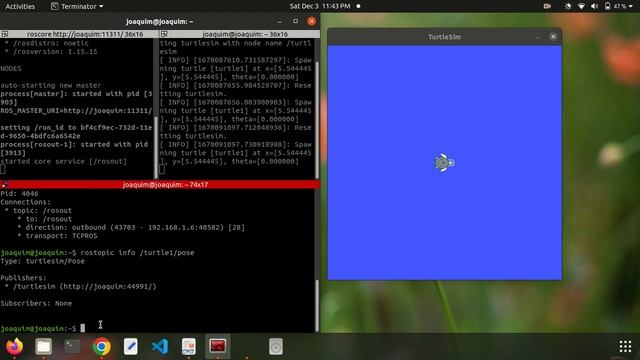Viewport: 640px width, 360px height.
Task: Minimize the Terminator window
Action: click(x=280, y=21)
